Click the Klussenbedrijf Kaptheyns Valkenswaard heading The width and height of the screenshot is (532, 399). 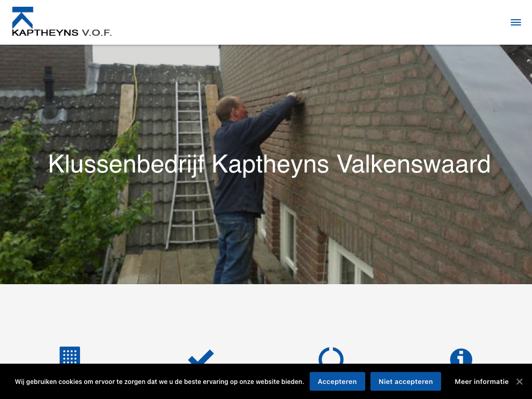[270, 165]
